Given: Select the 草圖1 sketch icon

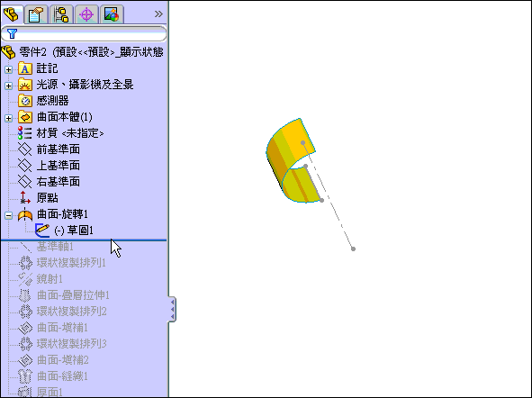Looking at the screenshot, I should pyautogui.click(x=42, y=231).
